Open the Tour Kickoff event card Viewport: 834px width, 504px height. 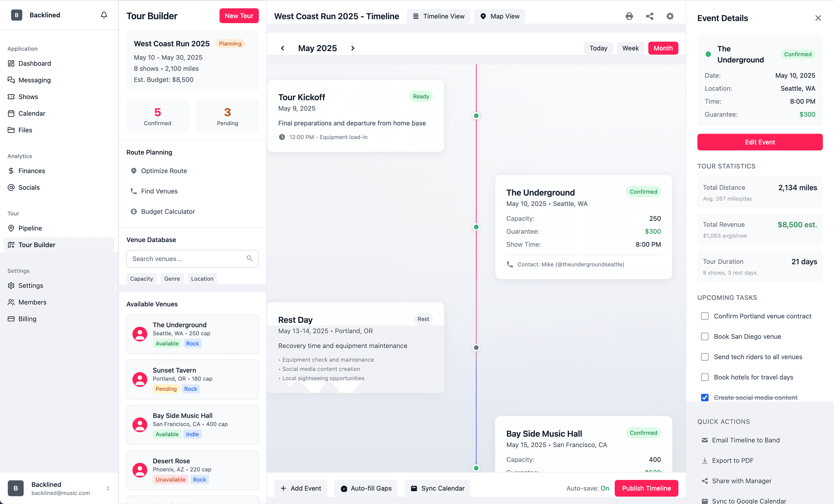coord(355,116)
